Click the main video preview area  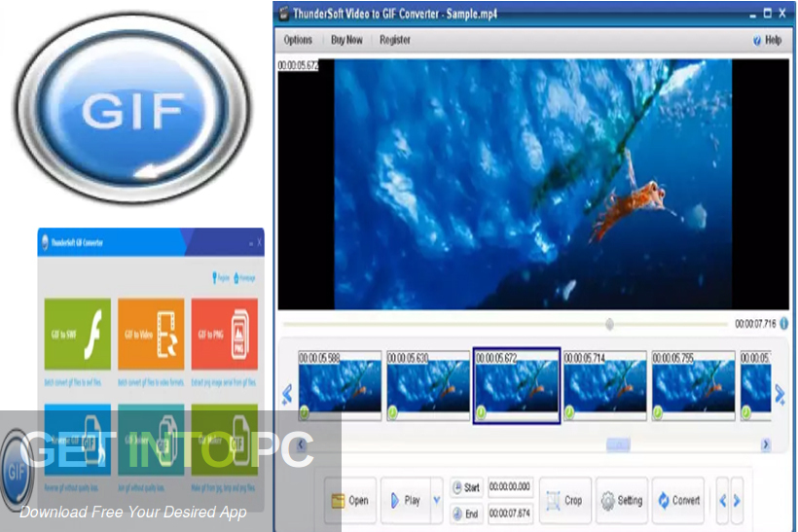[533, 184]
